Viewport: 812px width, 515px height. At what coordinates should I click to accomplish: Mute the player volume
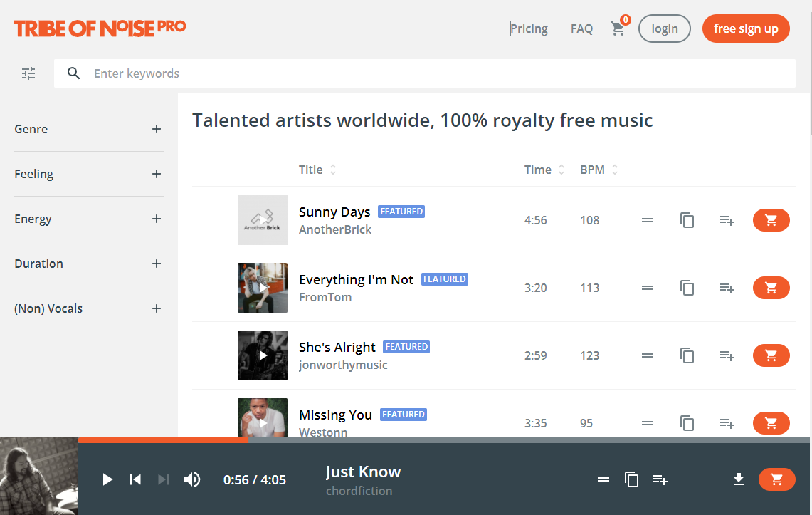click(x=191, y=479)
